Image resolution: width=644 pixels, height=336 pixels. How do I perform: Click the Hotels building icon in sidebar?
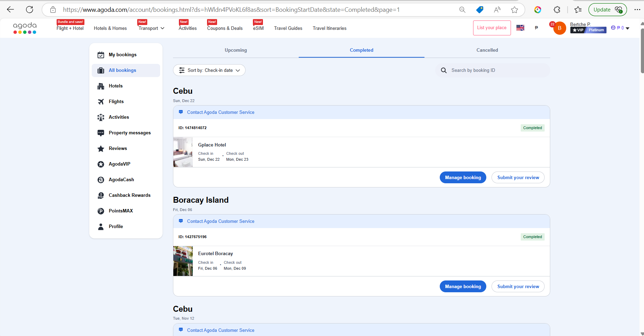tap(101, 86)
